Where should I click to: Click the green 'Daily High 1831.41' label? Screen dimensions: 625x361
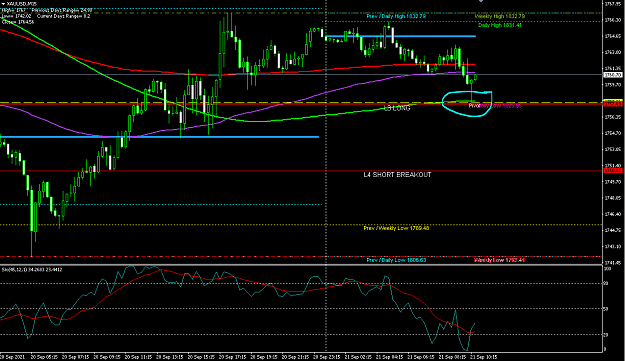500,25
